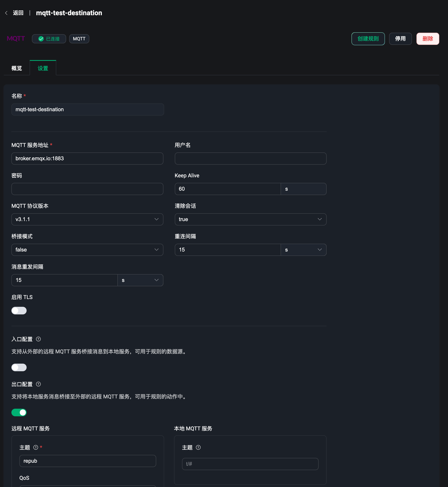Open the 桥接模式 dropdown

pos(87,250)
